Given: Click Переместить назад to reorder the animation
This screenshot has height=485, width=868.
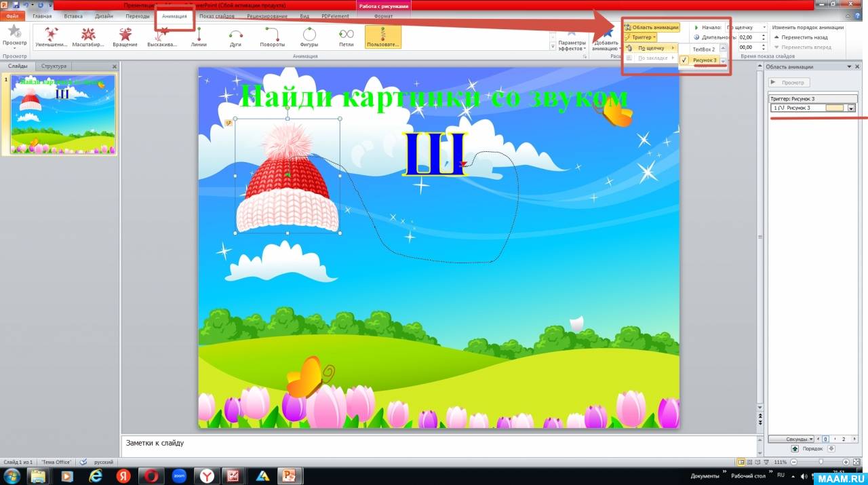Looking at the screenshot, I should click(804, 37).
